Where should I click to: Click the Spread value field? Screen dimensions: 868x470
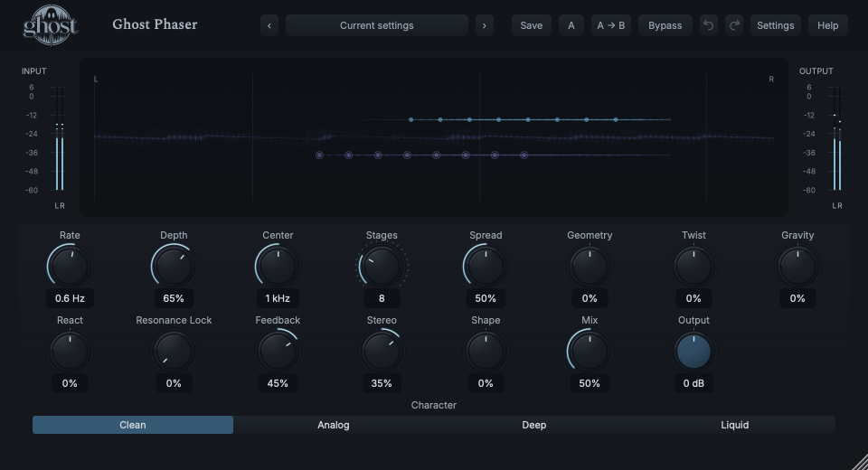(486, 298)
